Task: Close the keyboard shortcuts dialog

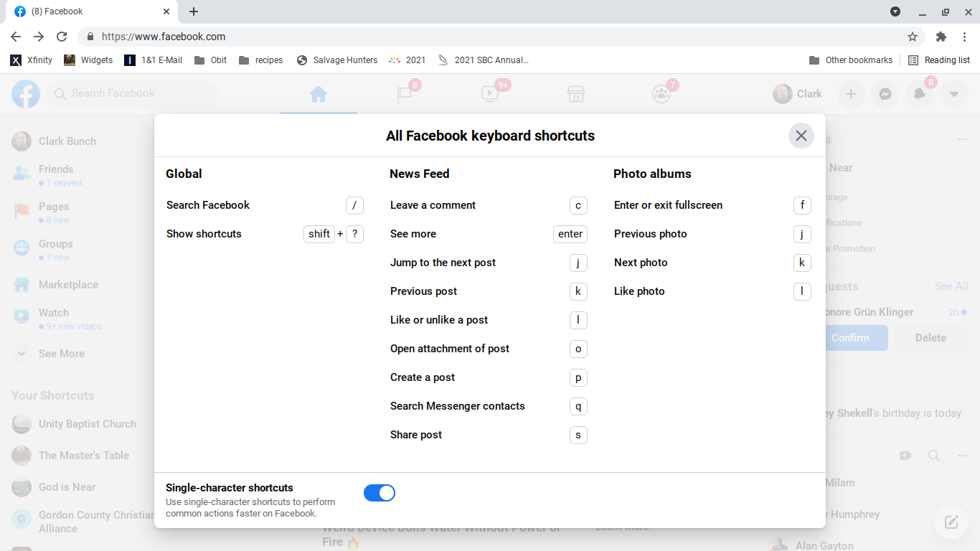Action: 801,136
